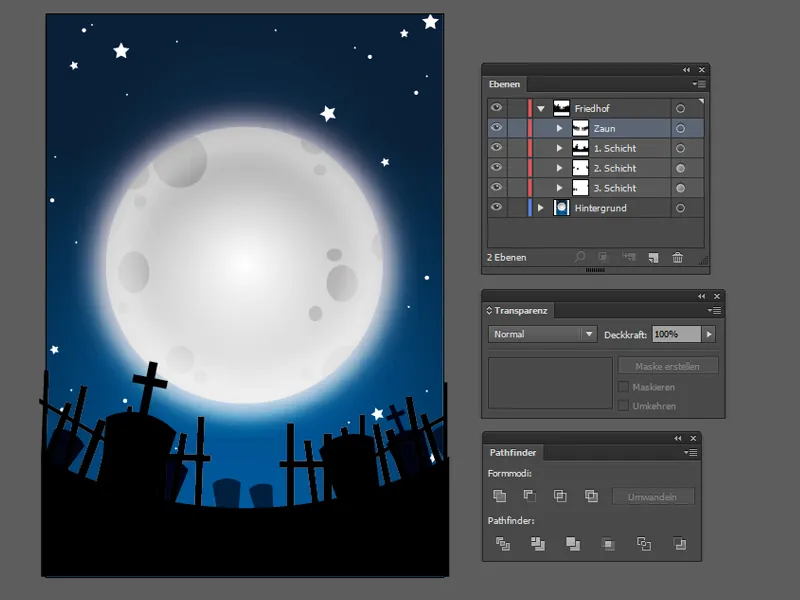Click the trash icon to delete layer

(x=678, y=258)
